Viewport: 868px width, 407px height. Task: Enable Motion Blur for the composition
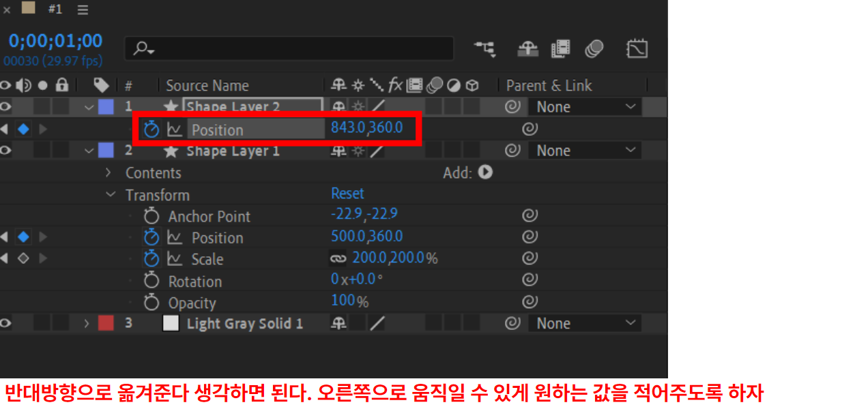594,48
